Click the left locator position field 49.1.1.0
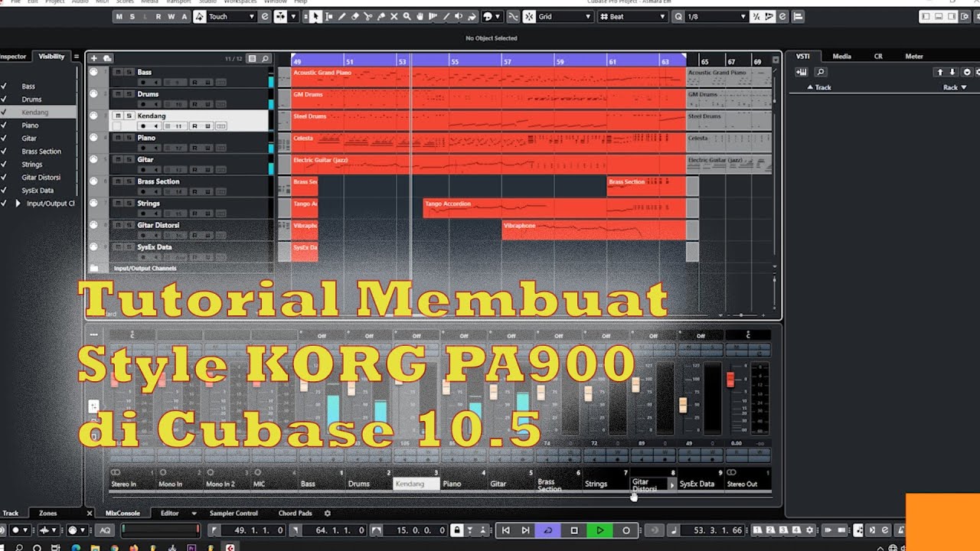 pyautogui.click(x=253, y=530)
